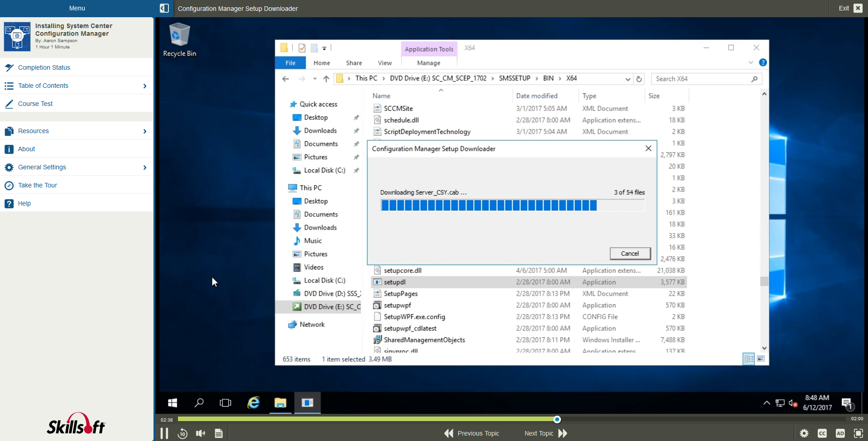Open the player settings gear

pos(805,433)
